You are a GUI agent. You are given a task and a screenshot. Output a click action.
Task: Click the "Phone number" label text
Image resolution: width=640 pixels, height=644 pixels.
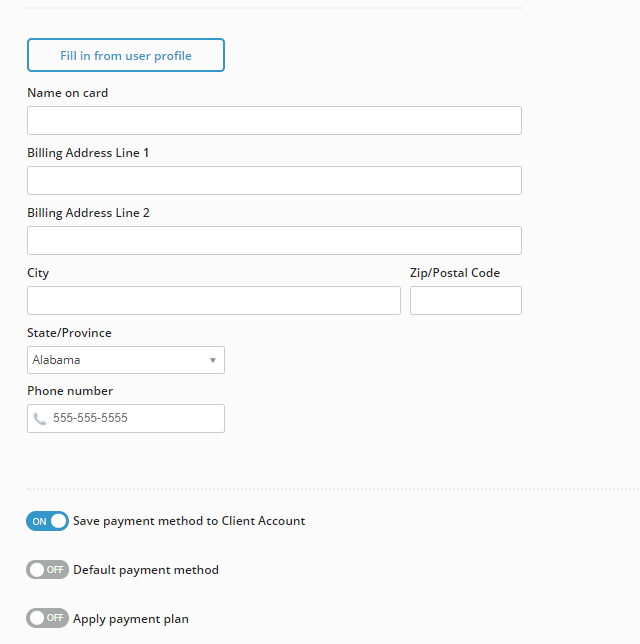(x=70, y=391)
